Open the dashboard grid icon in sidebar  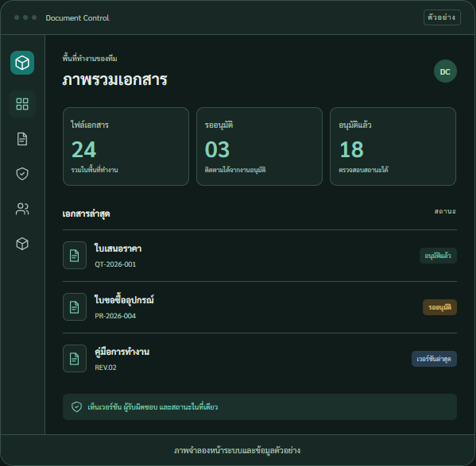click(x=22, y=104)
